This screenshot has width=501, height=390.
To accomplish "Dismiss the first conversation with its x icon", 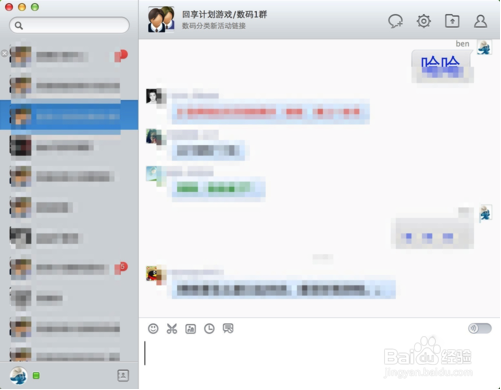I will pos(4,53).
